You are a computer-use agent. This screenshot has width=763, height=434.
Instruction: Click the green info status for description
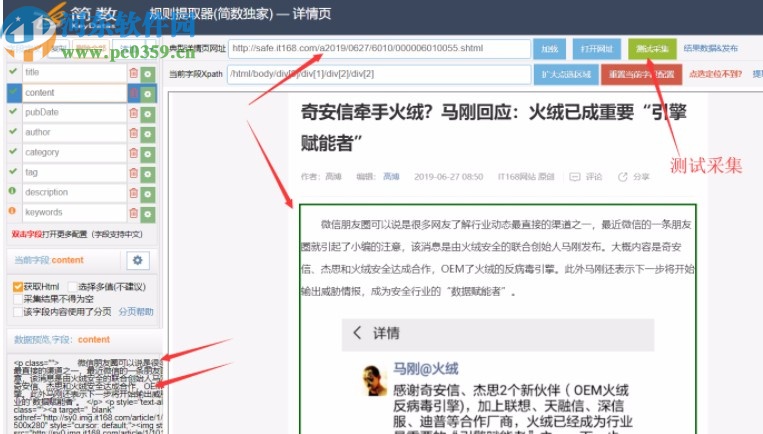coord(13,191)
